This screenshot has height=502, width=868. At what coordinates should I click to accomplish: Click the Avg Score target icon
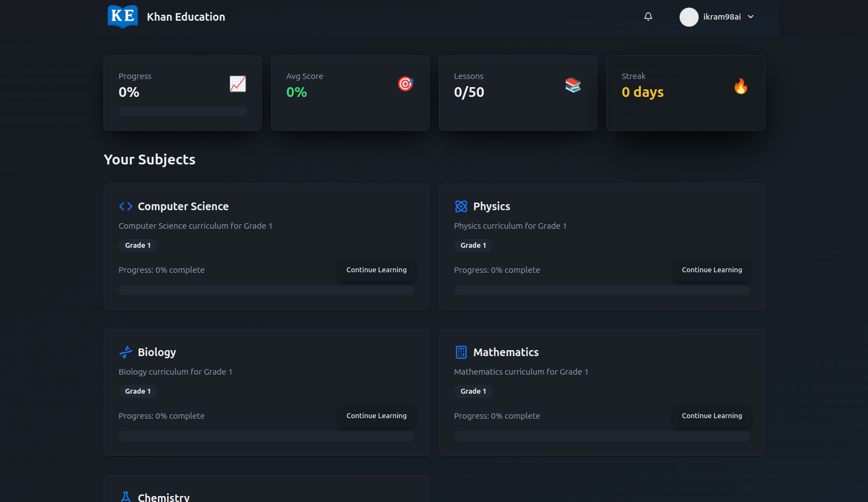click(x=406, y=84)
